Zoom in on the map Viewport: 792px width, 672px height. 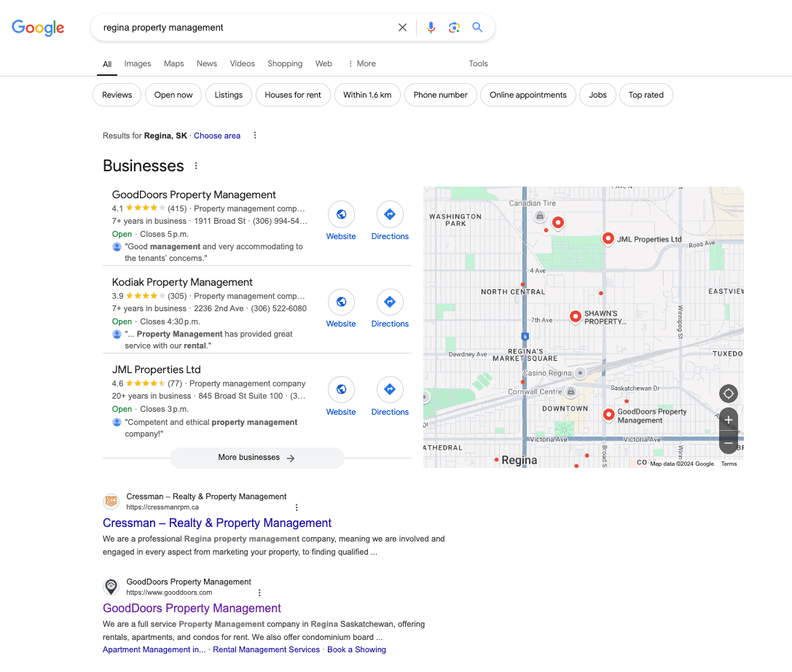click(x=728, y=419)
